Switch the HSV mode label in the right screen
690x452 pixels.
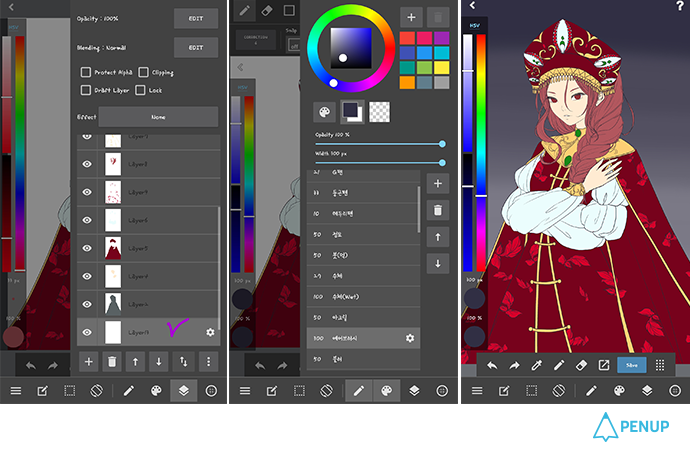click(474, 26)
